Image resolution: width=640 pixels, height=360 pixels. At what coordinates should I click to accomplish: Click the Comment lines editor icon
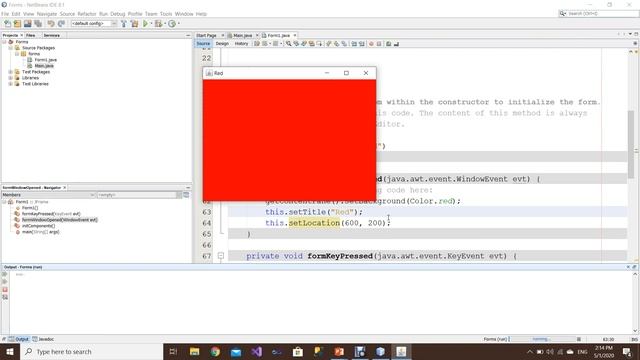(388, 44)
